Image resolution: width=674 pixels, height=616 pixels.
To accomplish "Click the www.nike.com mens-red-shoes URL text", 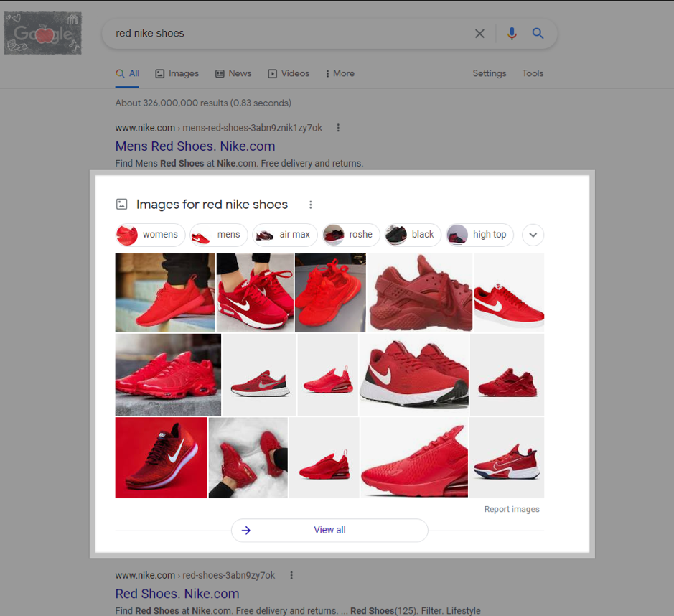I will pos(218,128).
